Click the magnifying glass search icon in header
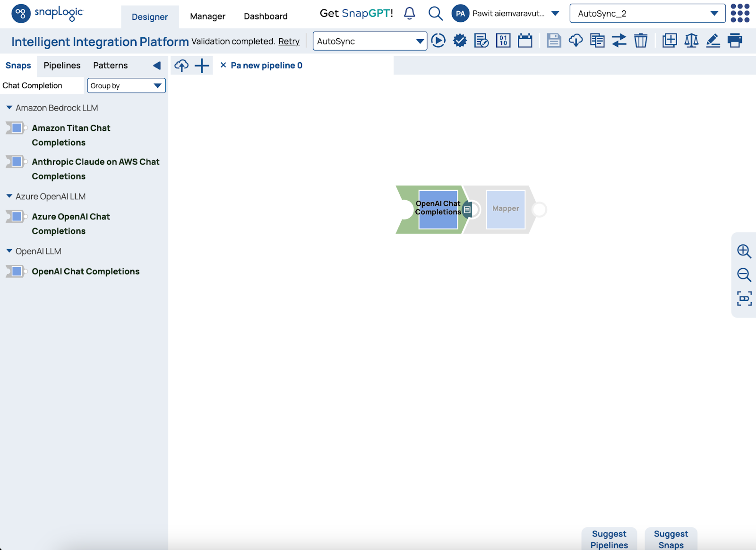This screenshot has height=550, width=756. click(x=435, y=14)
